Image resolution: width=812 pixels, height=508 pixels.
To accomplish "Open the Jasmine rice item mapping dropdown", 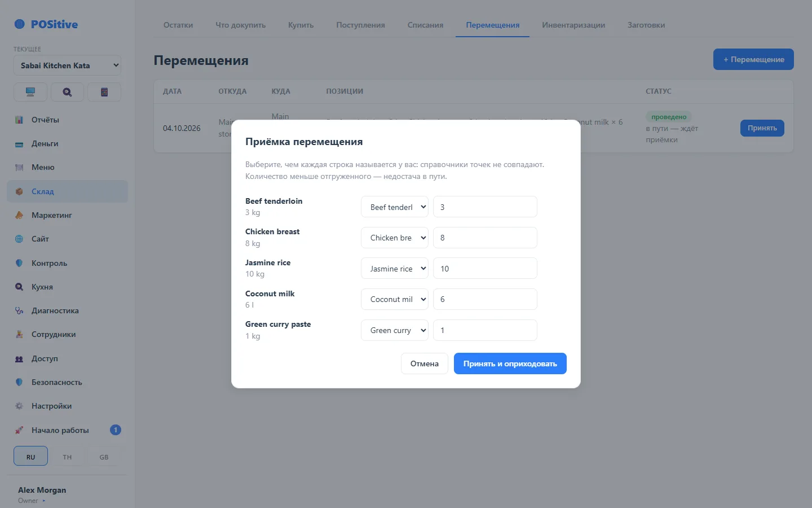I will click(x=395, y=269).
